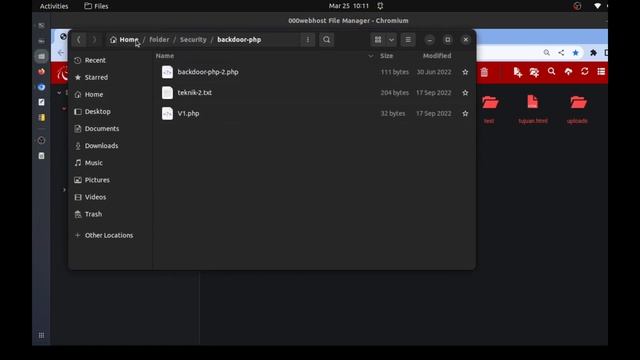640x360 pixels.
Task: Select teknik-2.txt file icon
Action: coord(167,93)
